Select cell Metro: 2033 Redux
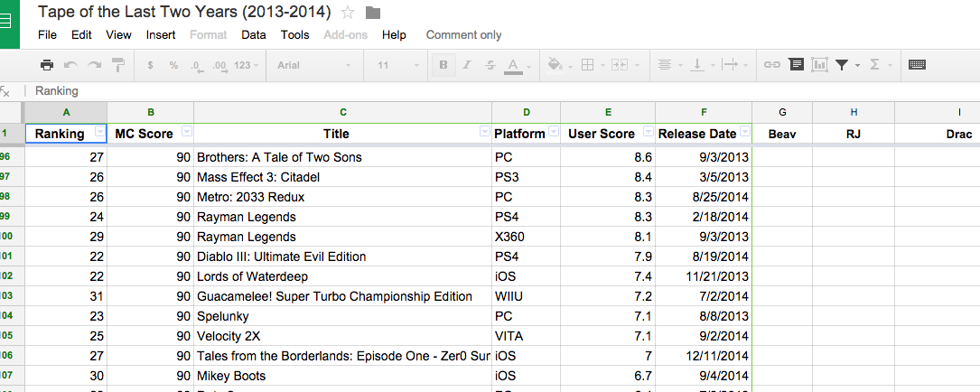 (343, 197)
